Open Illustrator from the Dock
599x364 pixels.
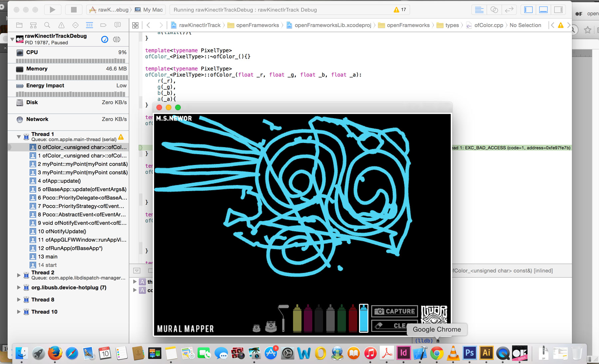pyautogui.click(x=486, y=353)
